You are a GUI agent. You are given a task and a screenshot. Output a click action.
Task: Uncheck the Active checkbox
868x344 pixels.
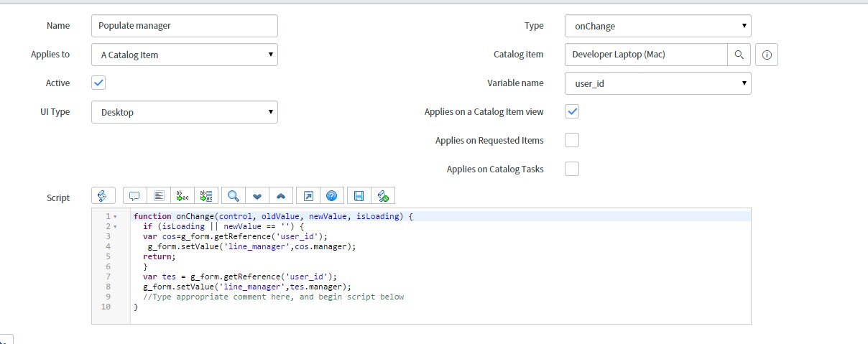pos(98,83)
